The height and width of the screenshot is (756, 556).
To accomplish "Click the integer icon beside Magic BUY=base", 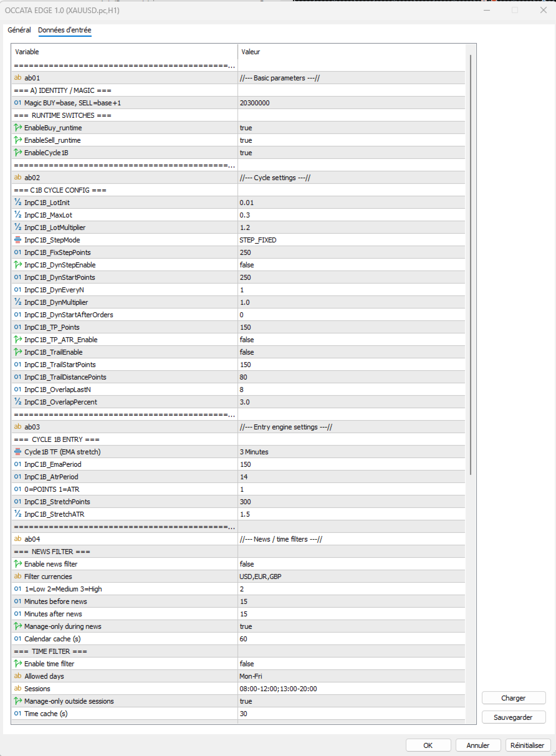I will (17, 103).
